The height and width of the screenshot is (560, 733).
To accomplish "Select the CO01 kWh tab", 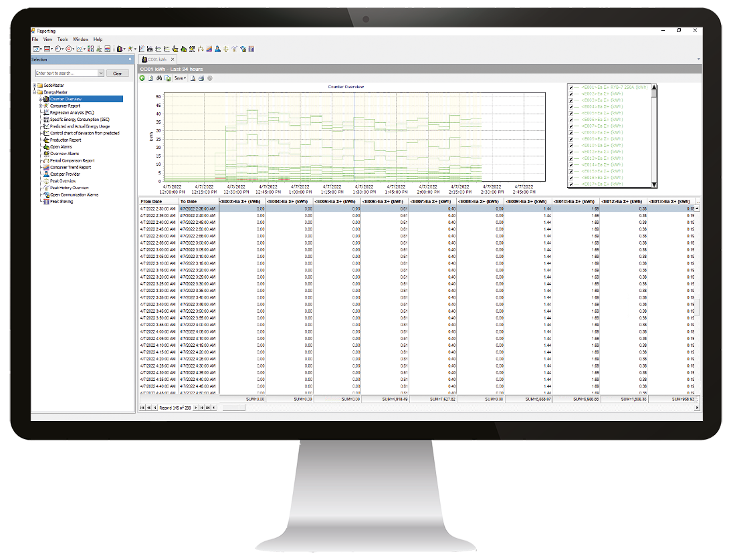I will point(156,59).
